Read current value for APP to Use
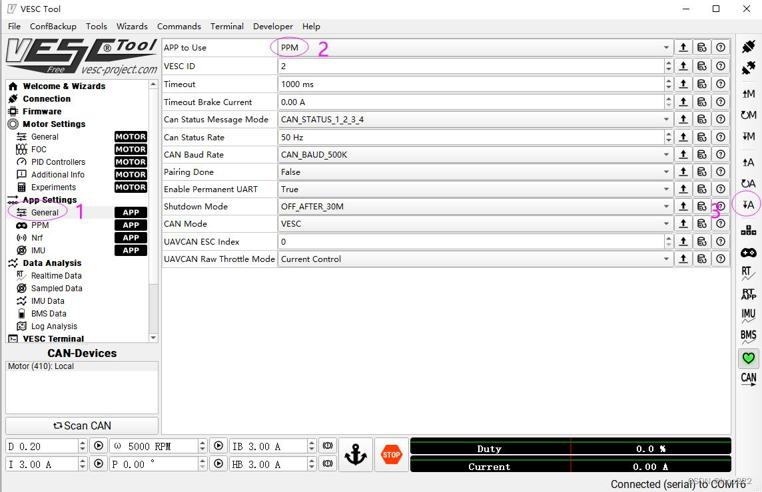762x492 pixels. (683, 47)
